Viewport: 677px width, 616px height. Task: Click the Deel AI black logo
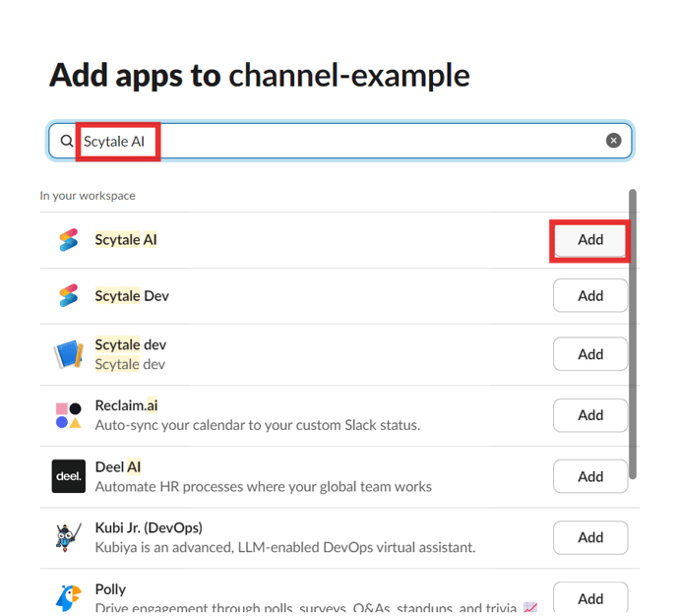pos(69,476)
